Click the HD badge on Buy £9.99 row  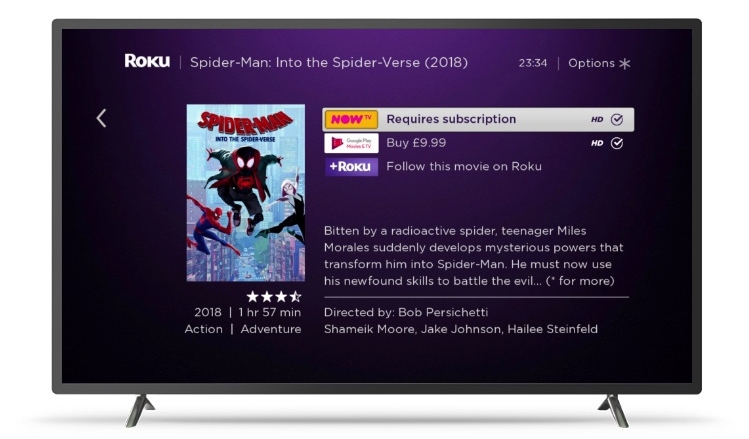click(x=597, y=143)
